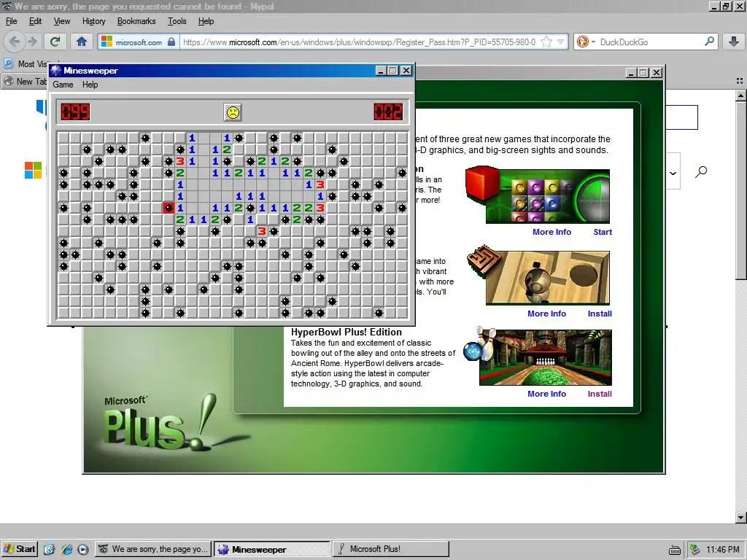This screenshot has width=747, height=560.
Task: Open the browser Edit menu
Action: tap(35, 21)
